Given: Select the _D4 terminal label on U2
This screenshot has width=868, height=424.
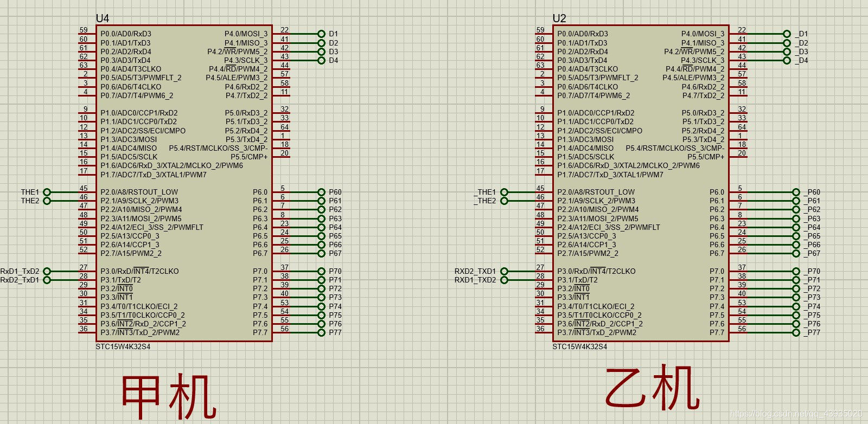Looking at the screenshot, I should point(801,60).
